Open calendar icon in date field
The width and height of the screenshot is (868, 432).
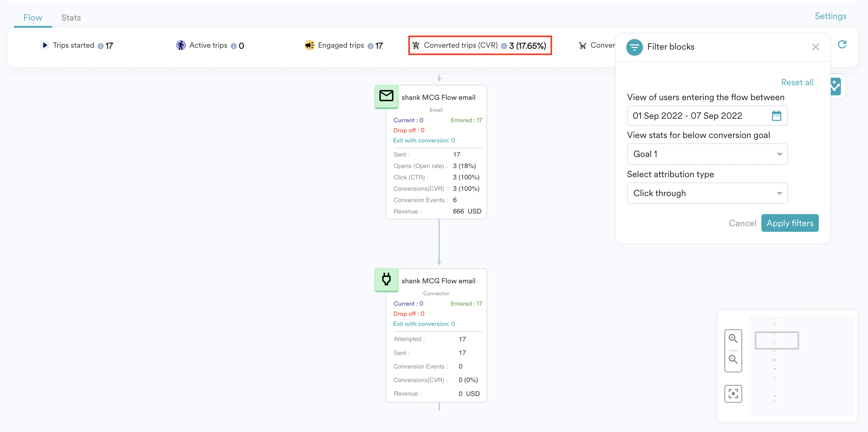tap(776, 116)
